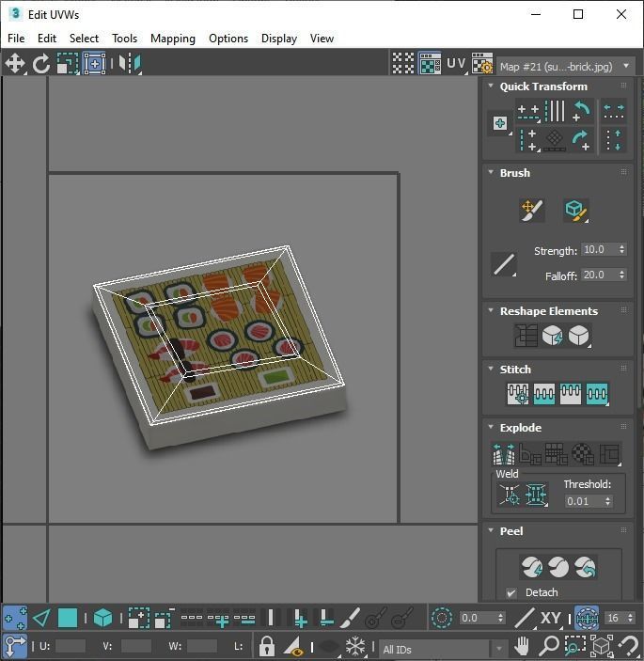The image size is (644, 661).
Task: Collapse the Peel rollout
Action: [x=491, y=530]
